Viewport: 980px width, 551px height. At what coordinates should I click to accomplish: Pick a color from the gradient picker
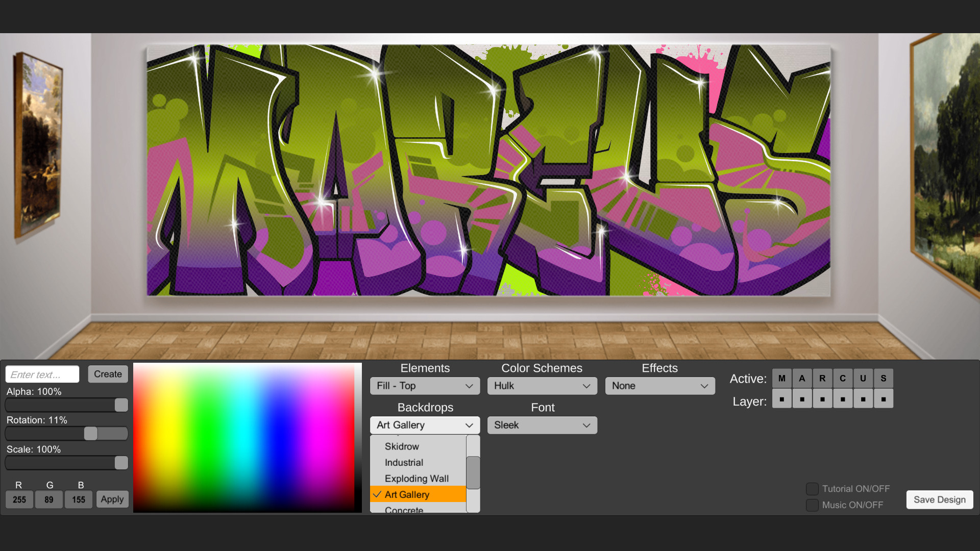248,437
